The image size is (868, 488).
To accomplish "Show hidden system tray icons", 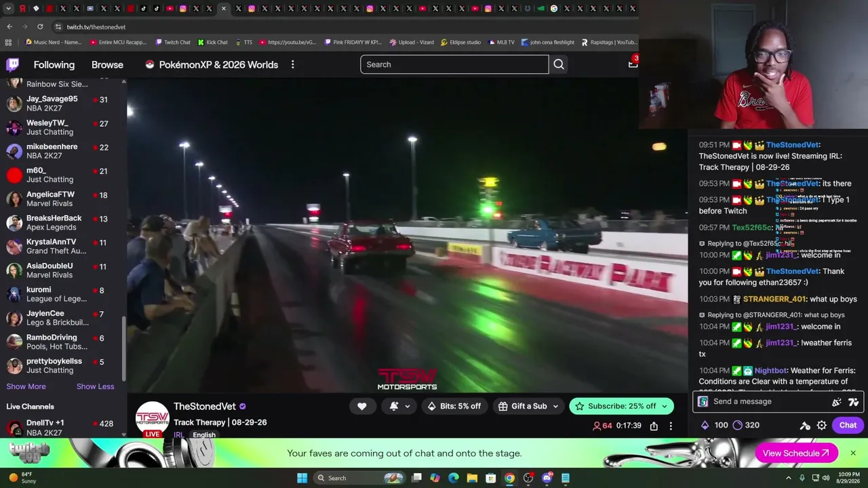I will 788,478.
